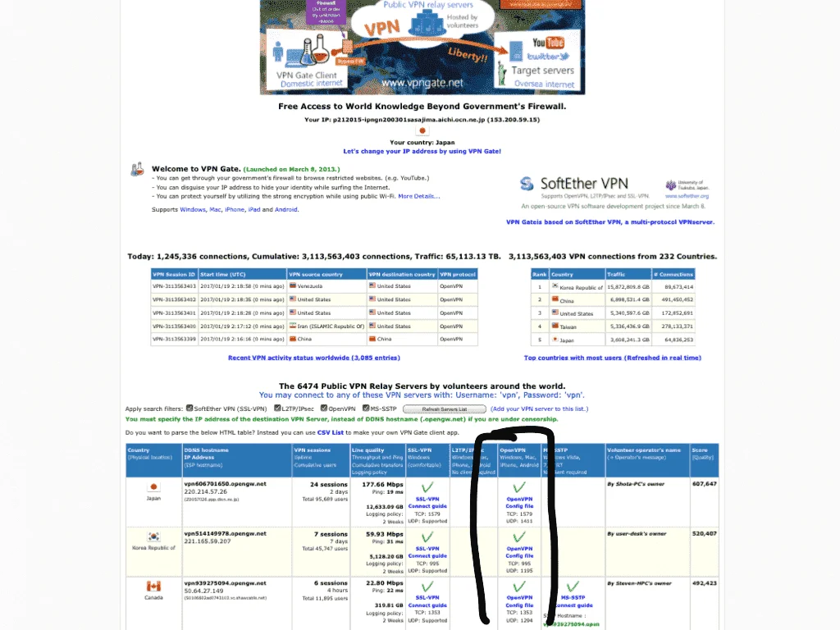Image resolution: width=840 pixels, height=630 pixels.
Task: Open the Windows support link
Action: (193, 209)
